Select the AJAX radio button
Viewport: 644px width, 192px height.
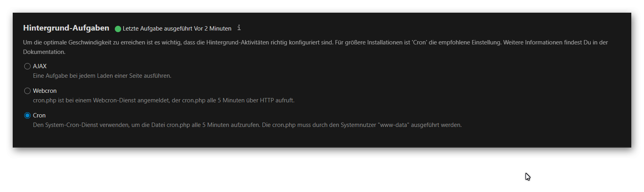(27, 66)
